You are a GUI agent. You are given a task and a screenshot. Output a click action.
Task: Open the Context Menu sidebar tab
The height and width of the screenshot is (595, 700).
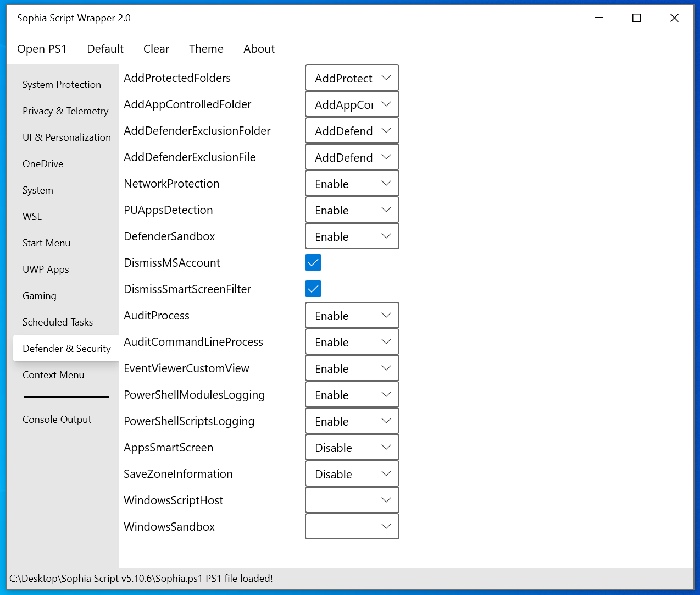[66, 375]
